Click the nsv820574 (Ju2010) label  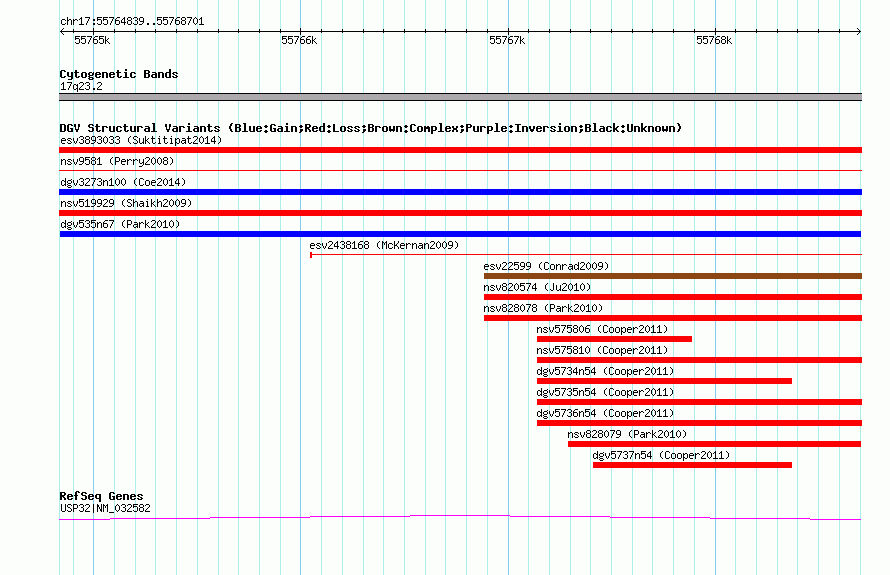click(x=537, y=287)
